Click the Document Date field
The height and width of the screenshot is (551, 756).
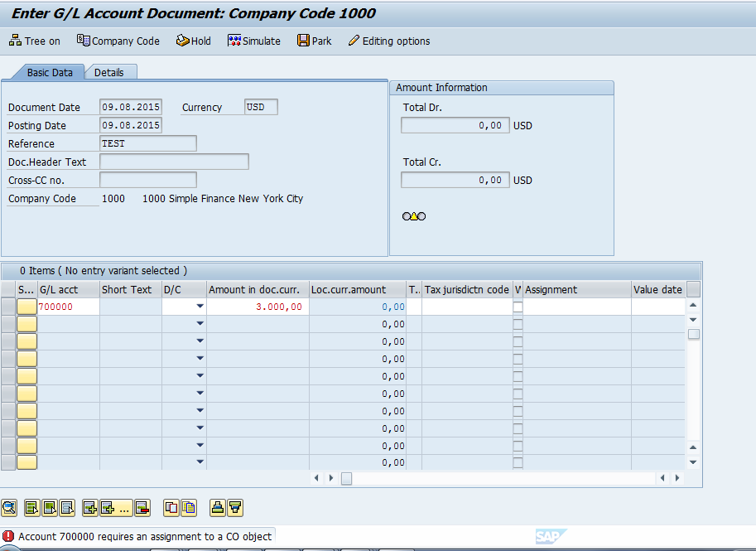point(131,107)
